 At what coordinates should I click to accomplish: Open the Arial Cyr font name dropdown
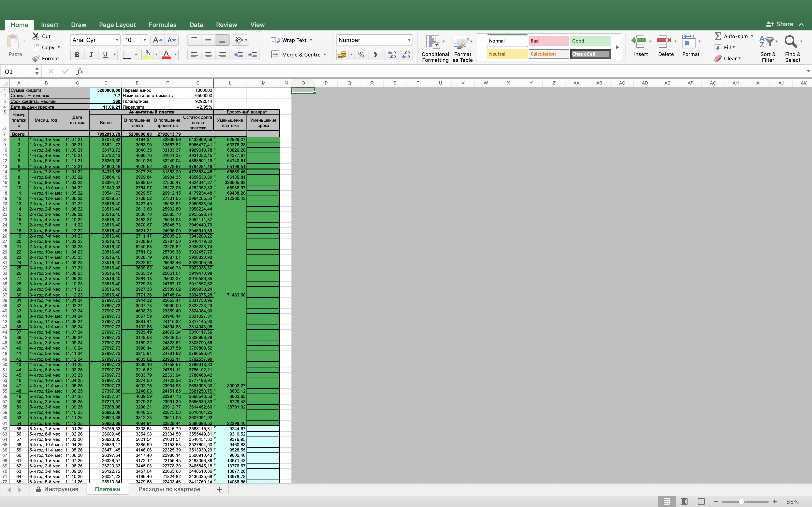[x=117, y=40]
